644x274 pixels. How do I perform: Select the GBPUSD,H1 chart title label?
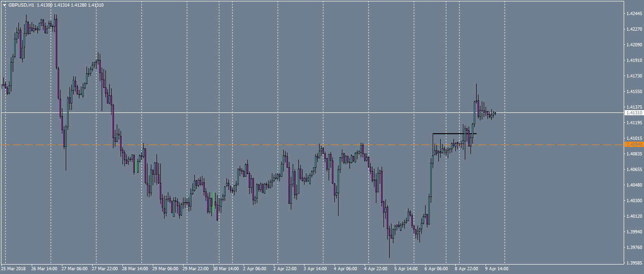[18, 4]
